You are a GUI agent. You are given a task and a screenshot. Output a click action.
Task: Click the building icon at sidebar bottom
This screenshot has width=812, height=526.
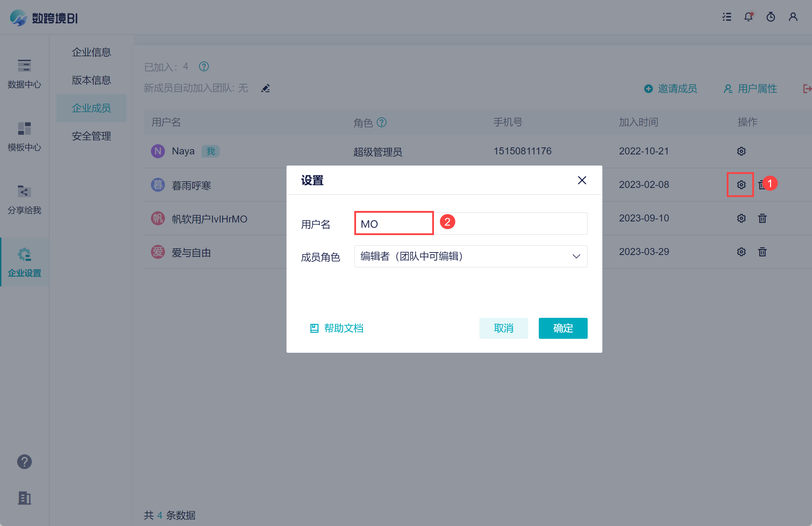24,498
